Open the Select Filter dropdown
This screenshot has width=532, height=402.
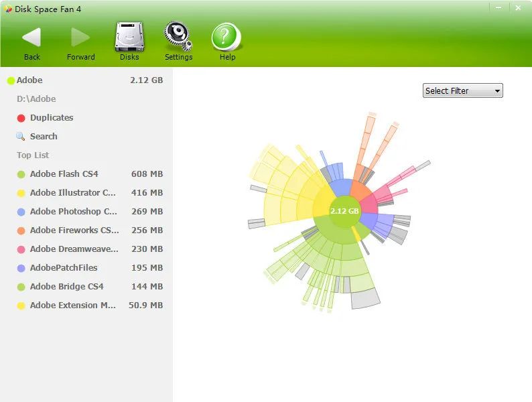tap(462, 91)
